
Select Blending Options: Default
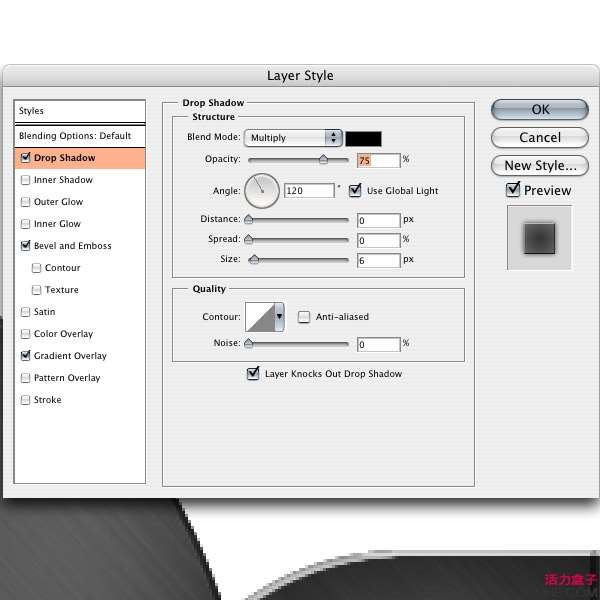click(x=80, y=136)
